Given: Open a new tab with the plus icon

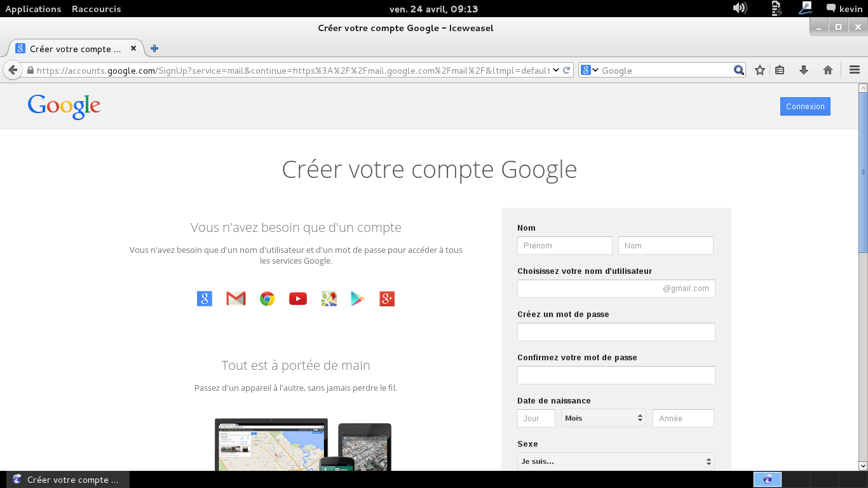Looking at the screenshot, I should (x=154, y=48).
